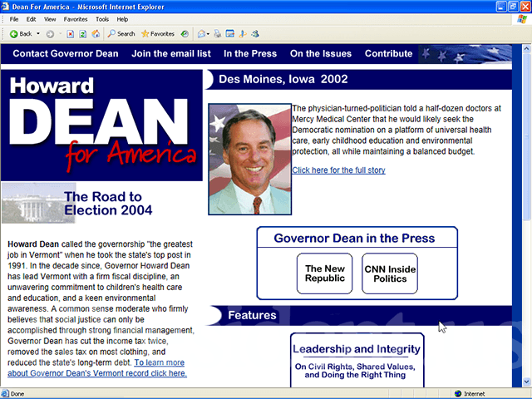
Task: Click the Edit page toolbar icon
Action: (x=230, y=34)
